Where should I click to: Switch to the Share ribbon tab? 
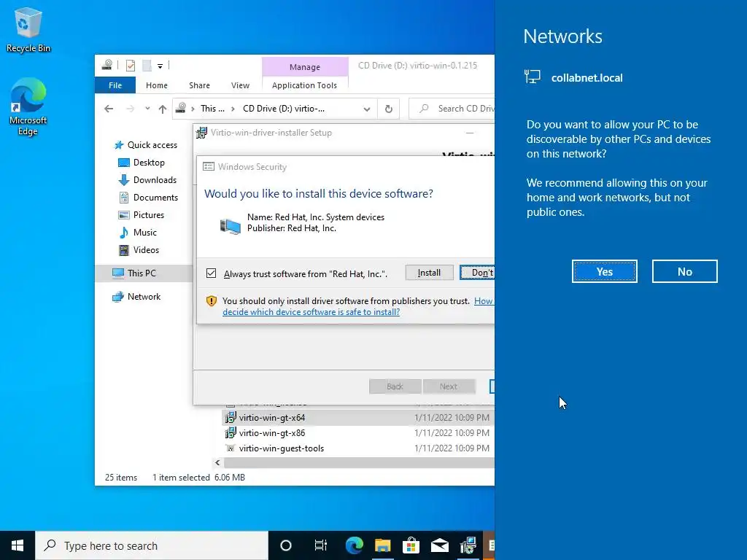[x=199, y=85]
